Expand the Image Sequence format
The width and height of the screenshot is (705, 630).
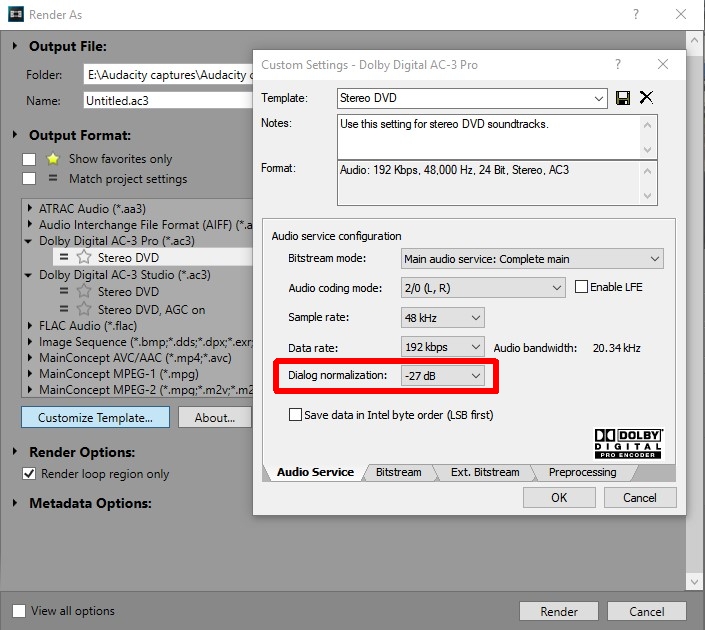pos(30,341)
